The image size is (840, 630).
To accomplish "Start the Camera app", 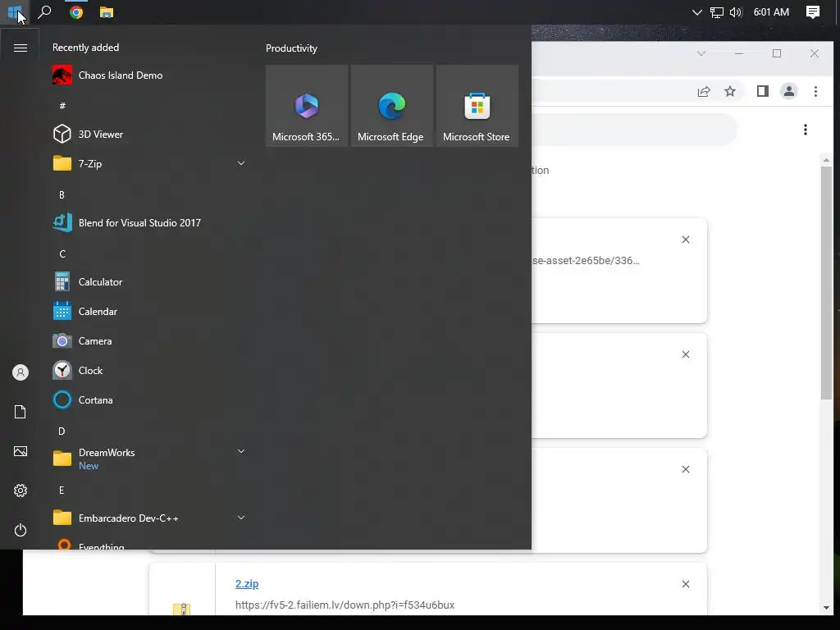I will click(x=149, y=340).
